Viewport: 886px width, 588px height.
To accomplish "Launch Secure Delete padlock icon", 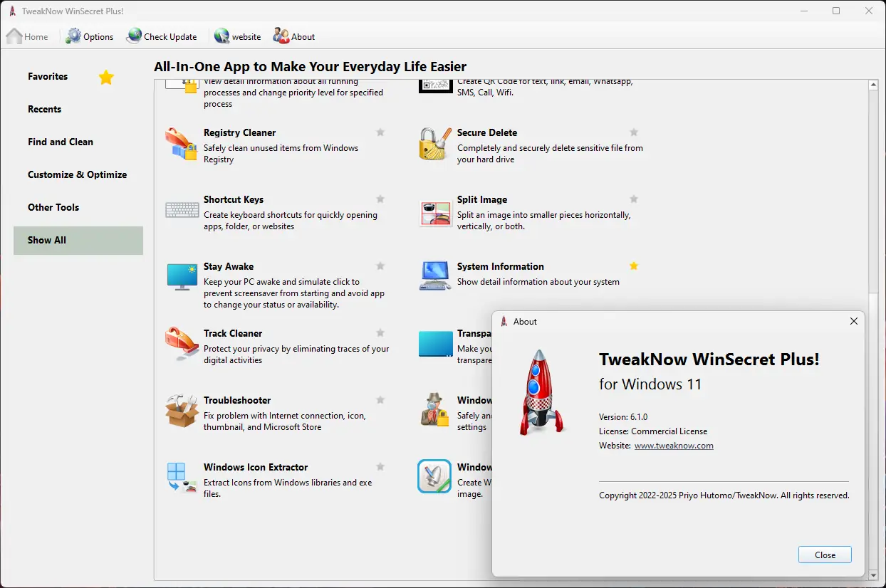I will [x=435, y=144].
